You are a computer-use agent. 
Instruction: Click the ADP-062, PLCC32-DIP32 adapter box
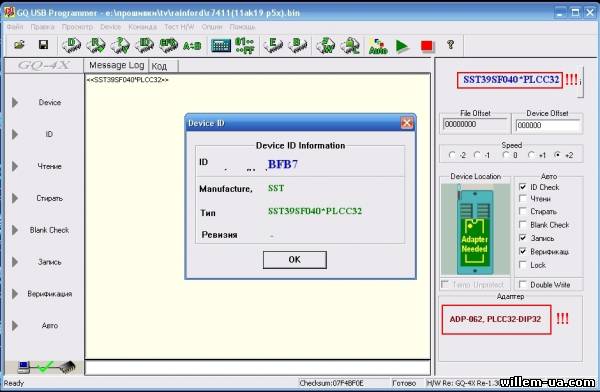pos(496,319)
